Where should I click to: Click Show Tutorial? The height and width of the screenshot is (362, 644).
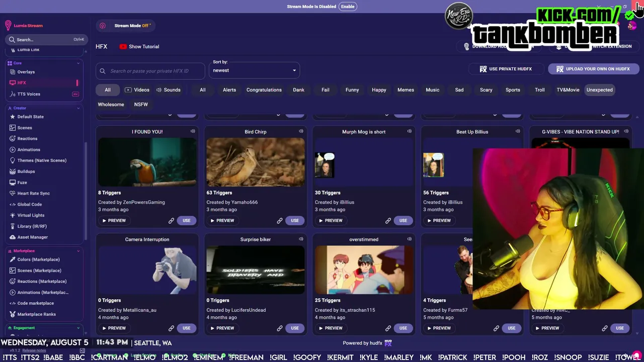tap(139, 47)
